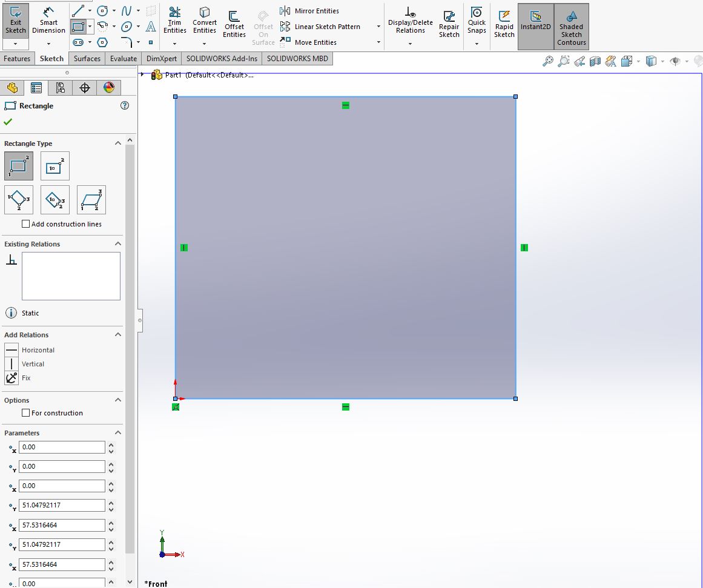The height and width of the screenshot is (588, 703).
Task: Select the Mirror Entities tool
Action: (315, 10)
